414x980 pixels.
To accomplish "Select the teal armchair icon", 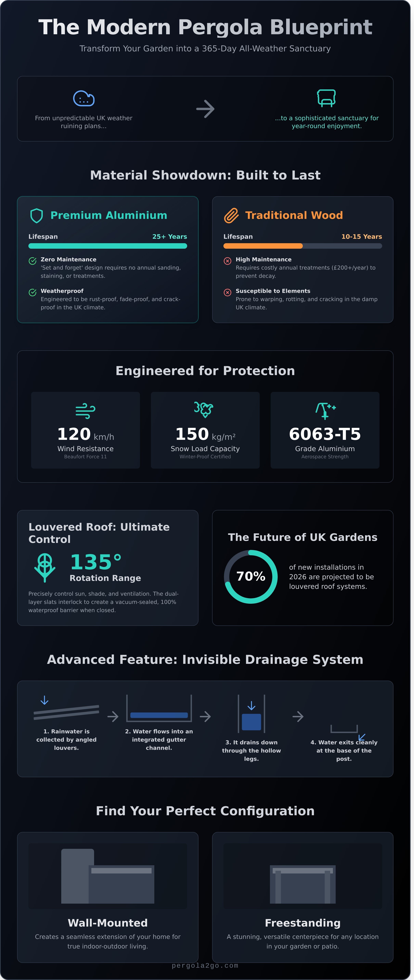I will click(327, 98).
